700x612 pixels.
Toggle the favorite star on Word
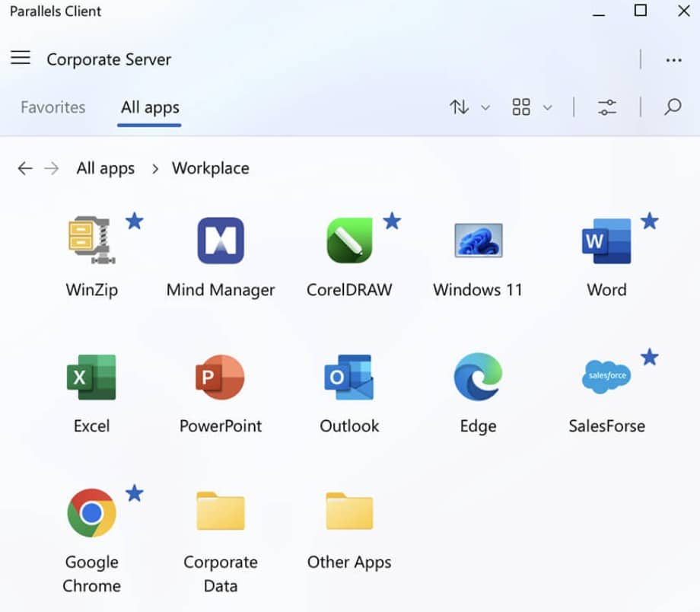coord(650,221)
